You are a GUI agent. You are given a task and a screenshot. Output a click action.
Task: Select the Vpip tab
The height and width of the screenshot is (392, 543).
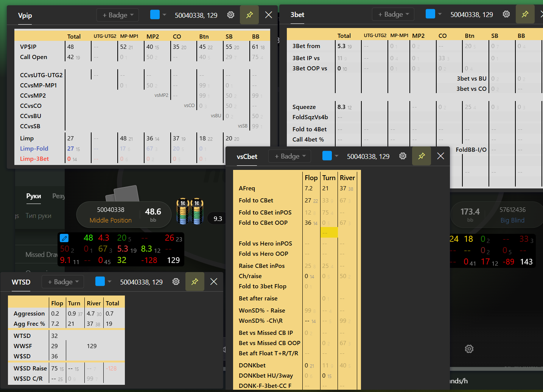25,15
